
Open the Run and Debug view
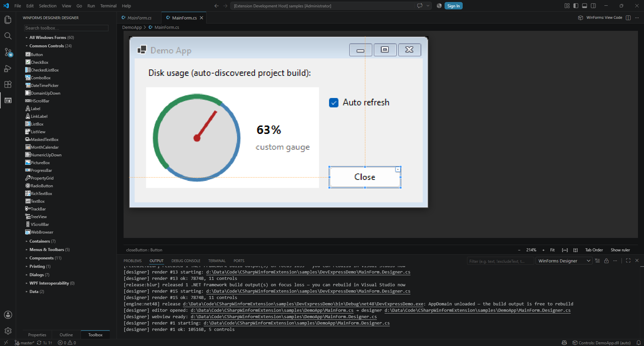point(8,68)
